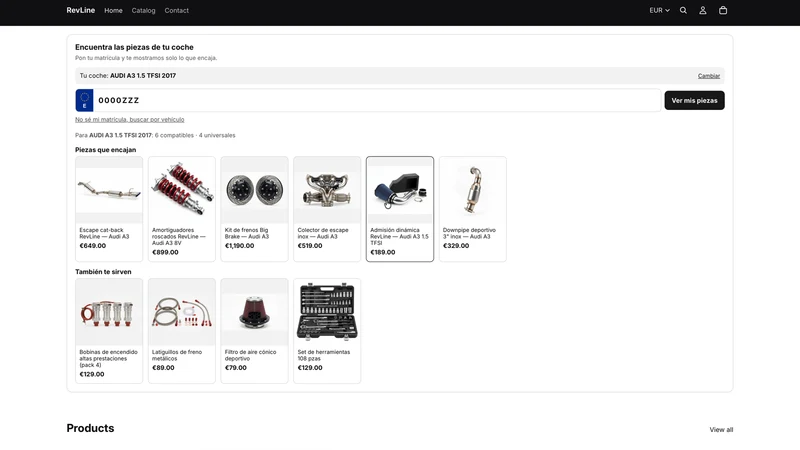Click the 'Admisión dinámica RevLine' title
Image resolution: width=800 pixels, height=450 pixels.
(399, 236)
